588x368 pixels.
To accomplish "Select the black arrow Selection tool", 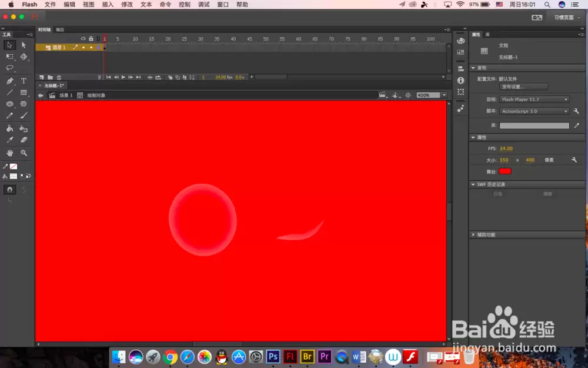I will pyautogui.click(x=10, y=45).
